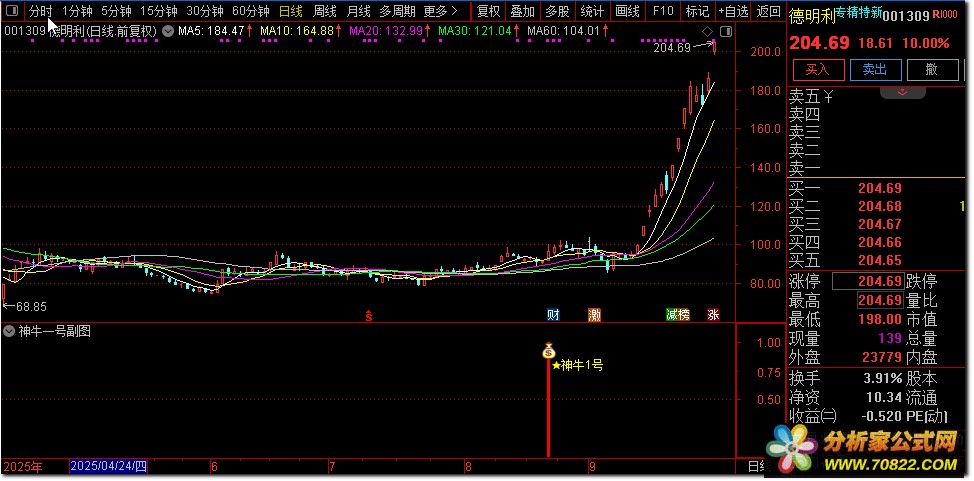974x481 pixels.
Task: Click the R1000 badge by stock code
Action: (945, 15)
